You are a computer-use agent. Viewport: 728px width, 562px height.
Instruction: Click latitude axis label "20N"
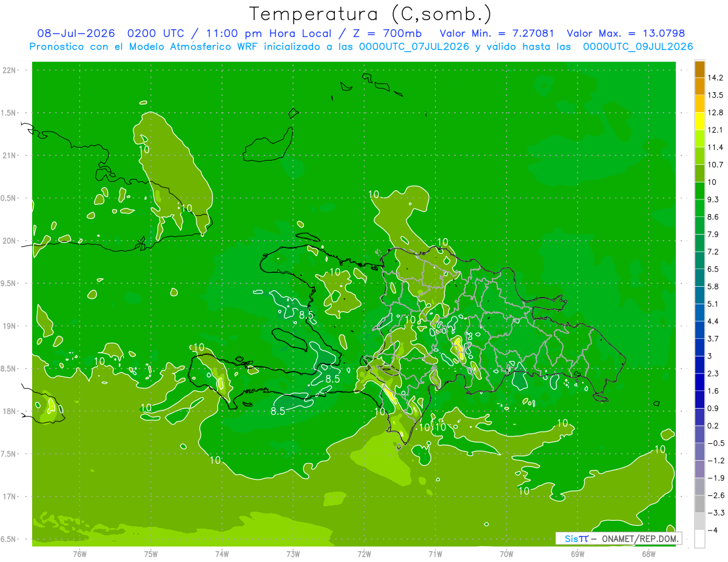pos(10,241)
